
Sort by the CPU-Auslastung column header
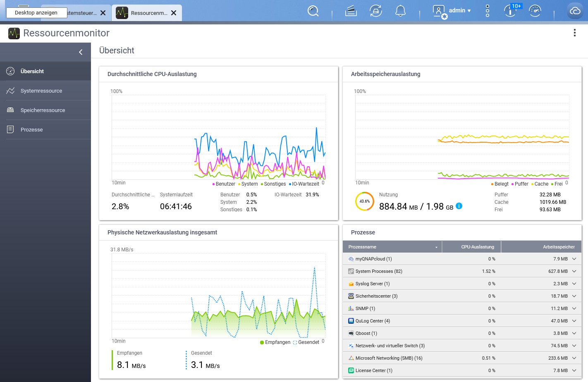pos(477,247)
